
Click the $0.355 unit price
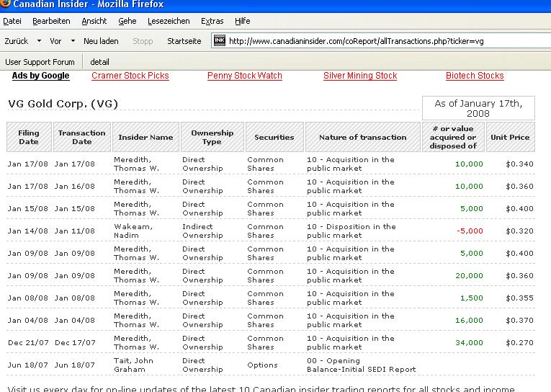(x=520, y=298)
